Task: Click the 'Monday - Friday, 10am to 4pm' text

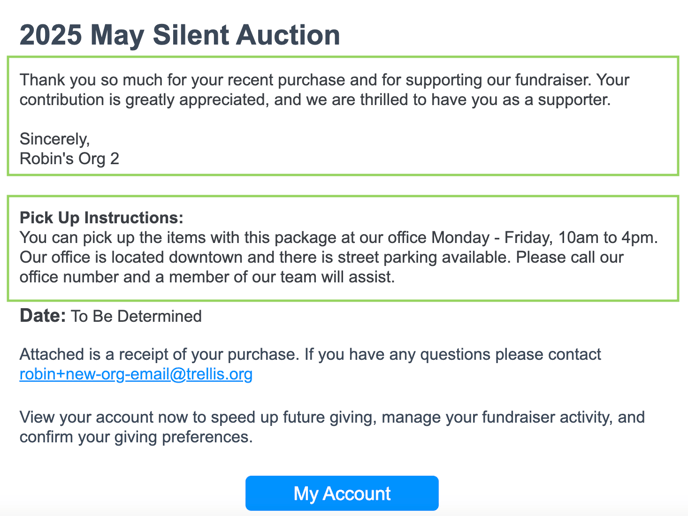Action: (x=545, y=237)
